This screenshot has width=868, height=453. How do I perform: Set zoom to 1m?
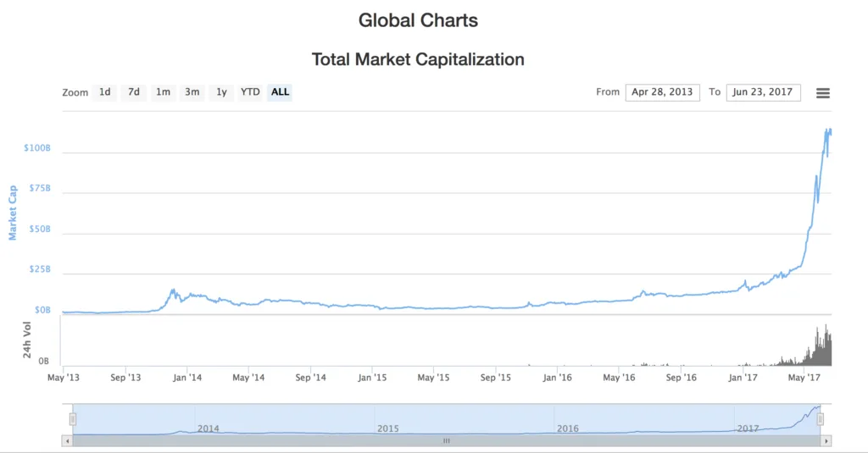(x=163, y=92)
